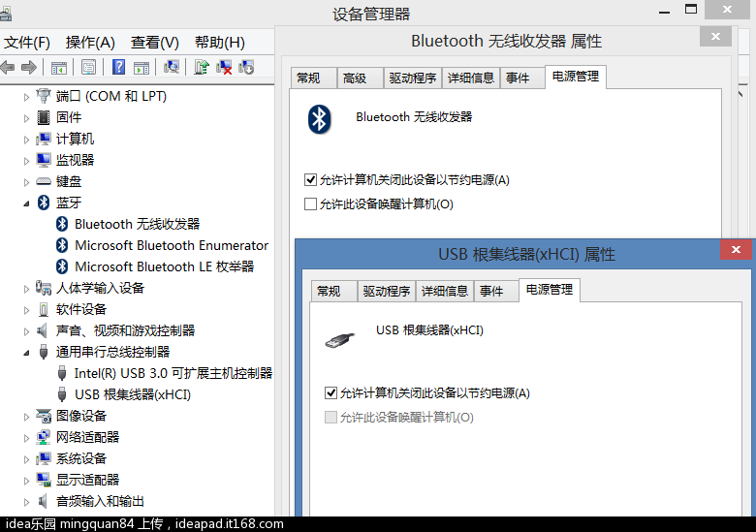Toggle the show/hide console tree icon
This screenshot has width=756, height=532.
59,68
